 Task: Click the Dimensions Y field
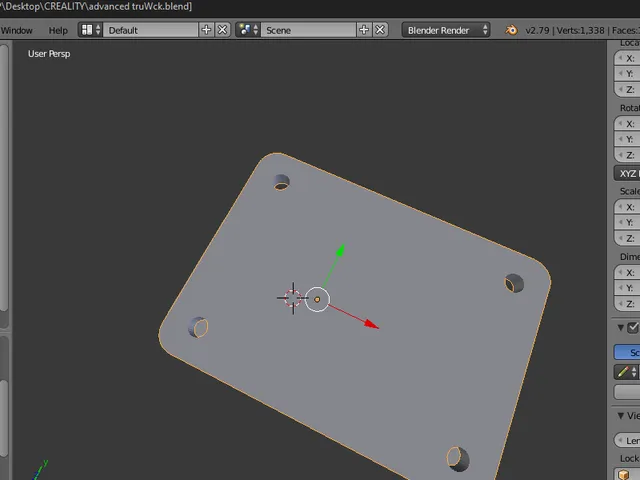[627, 288]
